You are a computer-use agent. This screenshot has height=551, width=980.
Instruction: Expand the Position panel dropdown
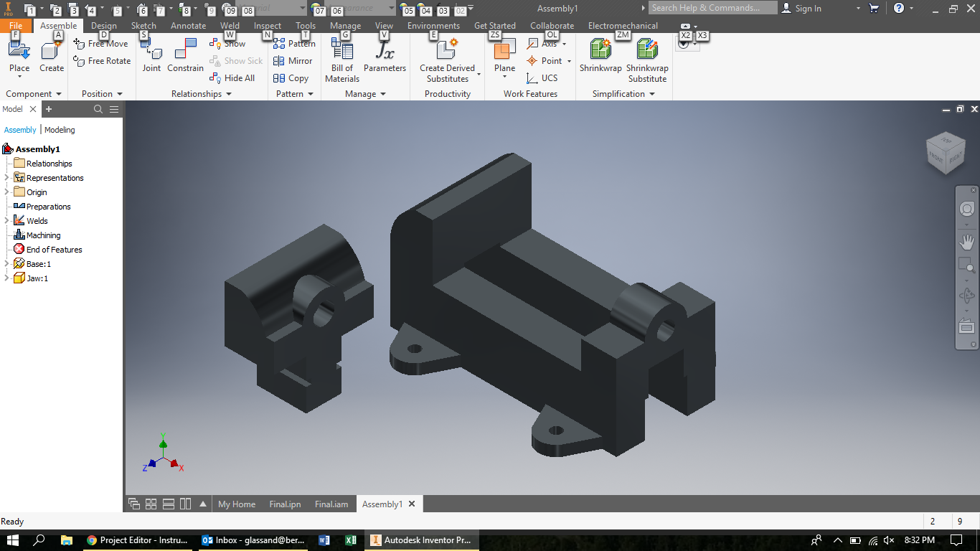pos(120,94)
